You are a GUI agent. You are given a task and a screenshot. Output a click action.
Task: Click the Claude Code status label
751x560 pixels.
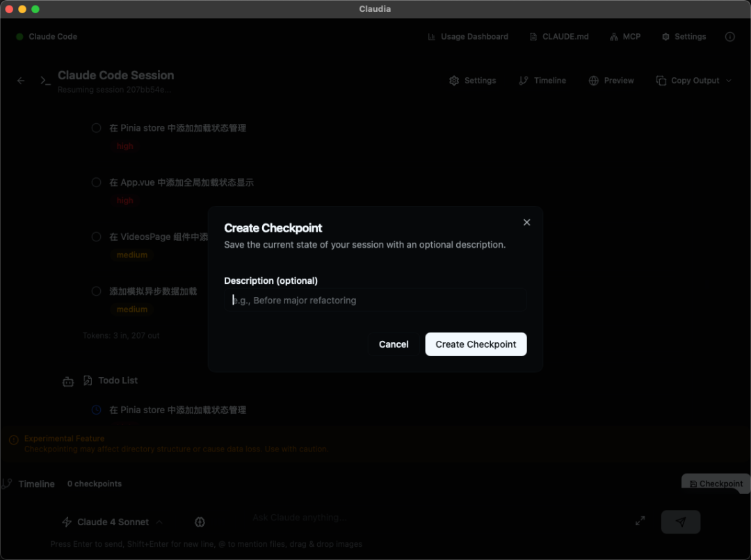(53, 36)
